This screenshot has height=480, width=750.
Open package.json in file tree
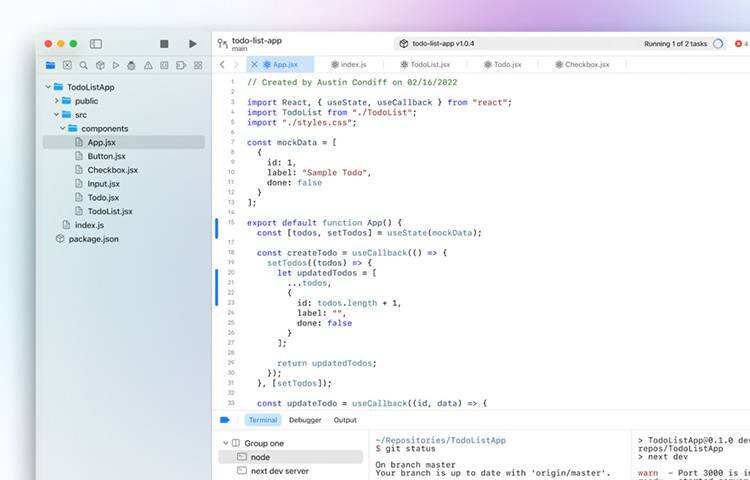(93, 239)
